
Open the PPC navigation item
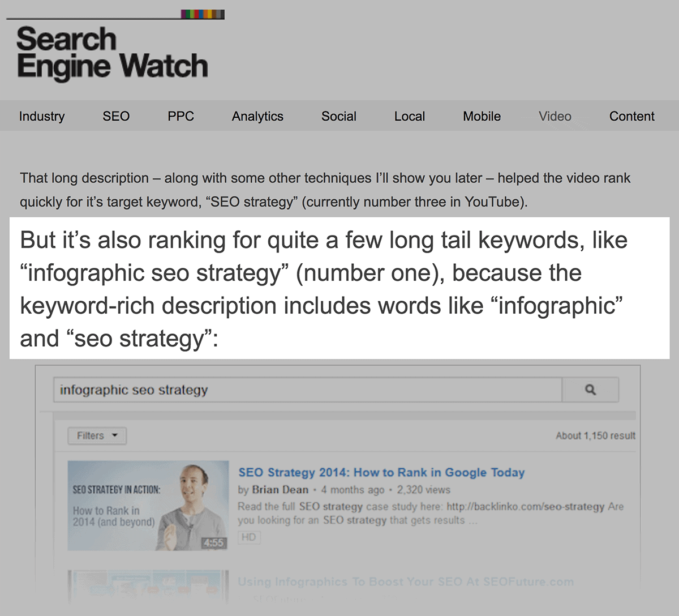(x=181, y=116)
